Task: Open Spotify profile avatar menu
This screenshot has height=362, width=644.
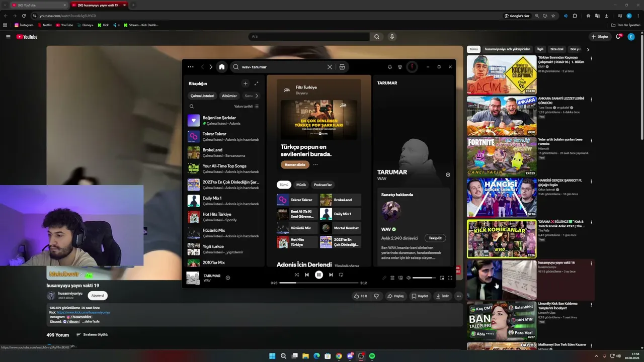Action: pos(412,67)
